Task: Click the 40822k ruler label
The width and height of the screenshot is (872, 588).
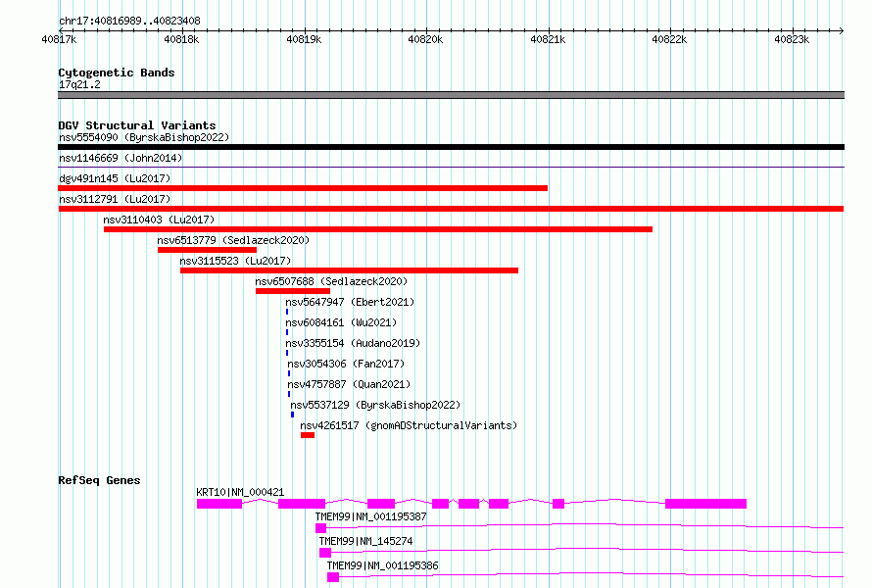Action: pyautogui.click(x=669, y=39)
